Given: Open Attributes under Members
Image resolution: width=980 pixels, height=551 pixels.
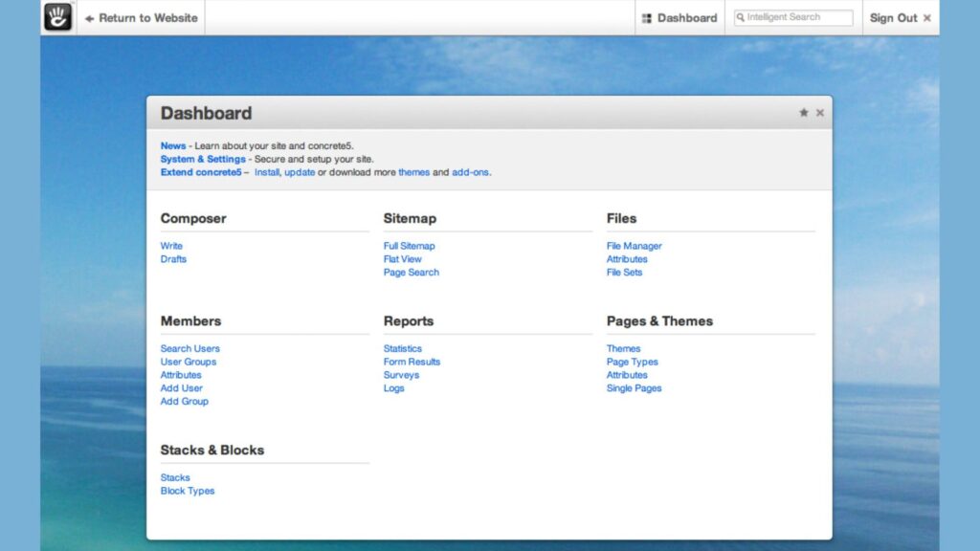Looking at the screenshot, I should point(181,374).
